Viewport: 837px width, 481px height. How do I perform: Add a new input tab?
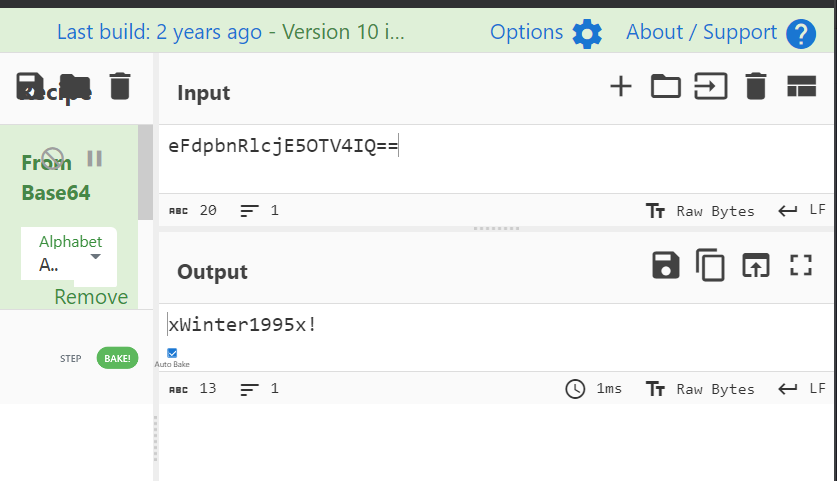click(x=621, y=87)
